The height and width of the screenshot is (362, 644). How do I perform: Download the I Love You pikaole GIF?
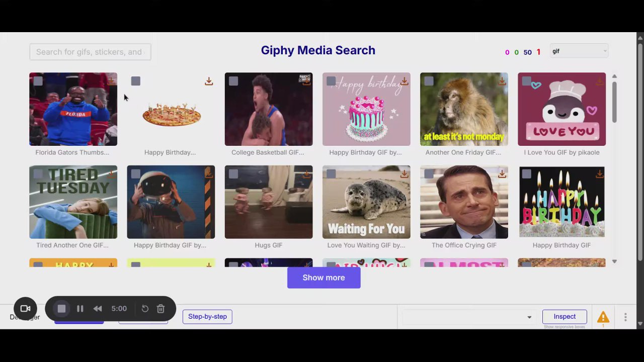[599, 81]
